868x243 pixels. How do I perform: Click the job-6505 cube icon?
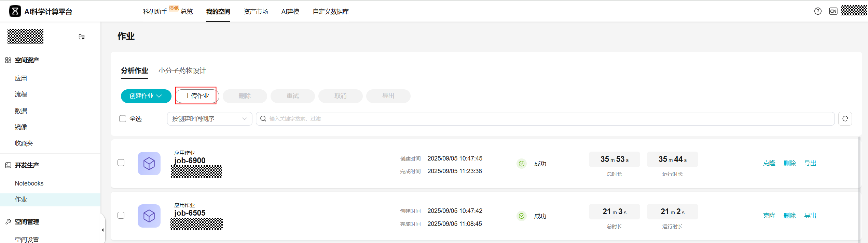tap(149, 216)
